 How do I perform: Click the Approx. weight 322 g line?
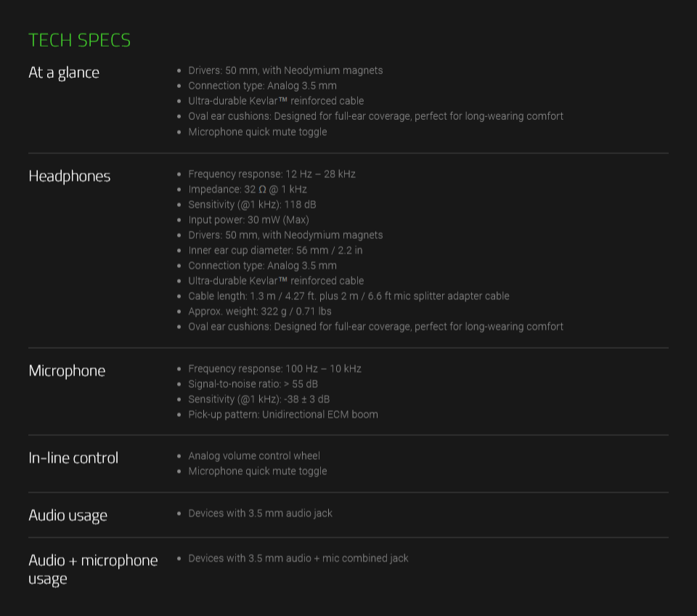(x=260, y=312)
